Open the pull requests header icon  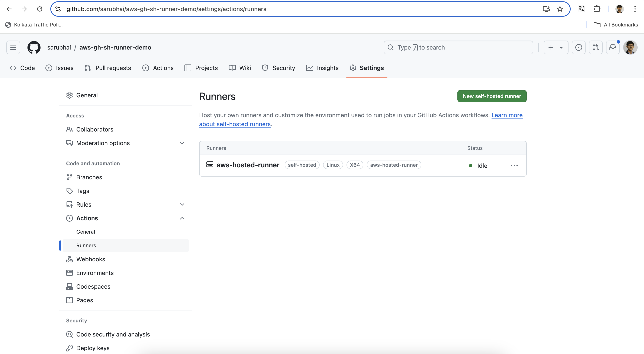(x=596, y=47)
